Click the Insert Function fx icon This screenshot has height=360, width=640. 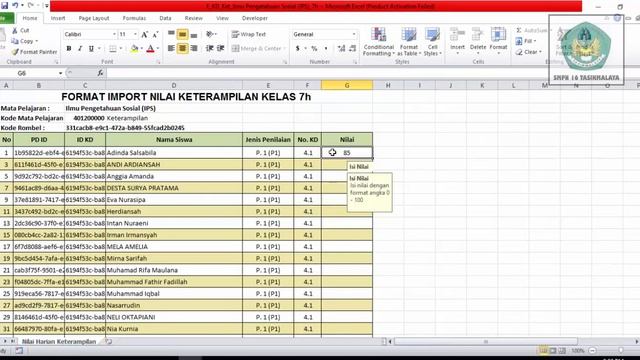coord(100,73)
